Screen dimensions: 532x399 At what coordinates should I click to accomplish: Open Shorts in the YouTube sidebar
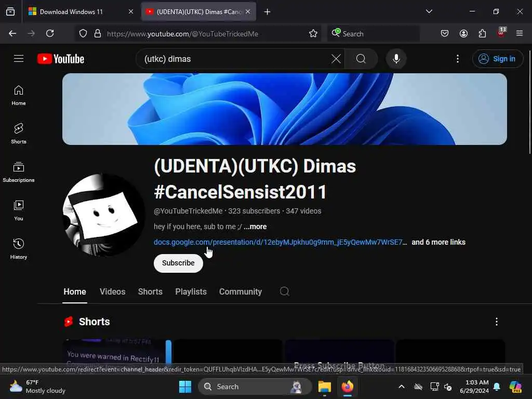[19, 134]
